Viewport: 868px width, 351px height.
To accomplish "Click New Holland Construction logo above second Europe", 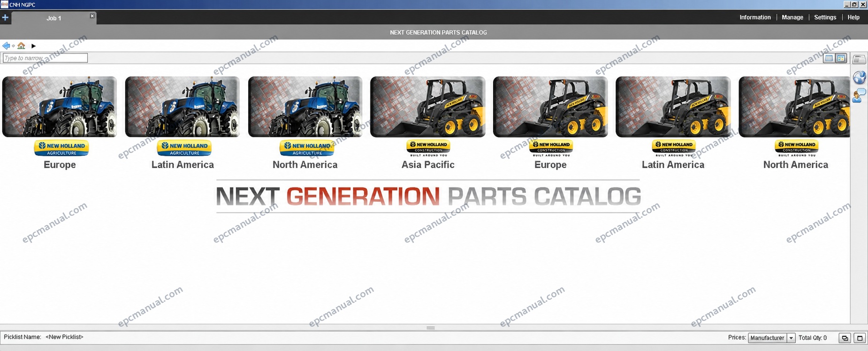I will pyautogui.click(x=551, y=148).
